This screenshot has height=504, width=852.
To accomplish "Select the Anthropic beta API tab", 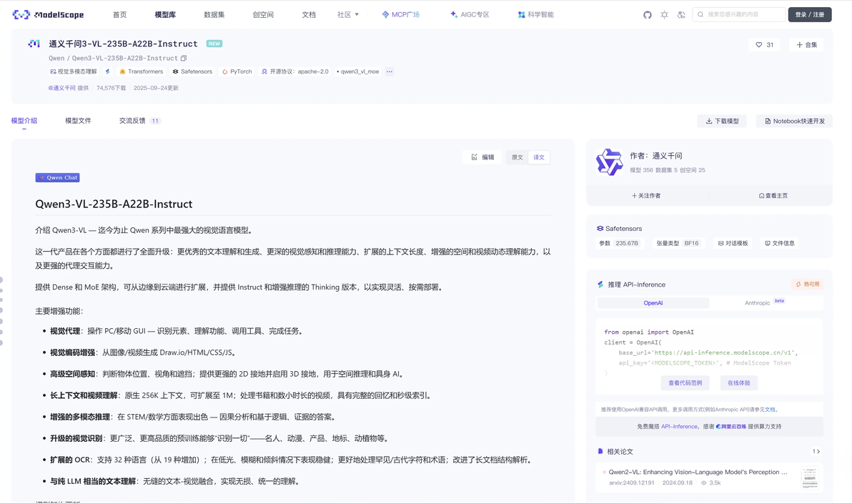I will pyautogui.click(x=765, y=303).
